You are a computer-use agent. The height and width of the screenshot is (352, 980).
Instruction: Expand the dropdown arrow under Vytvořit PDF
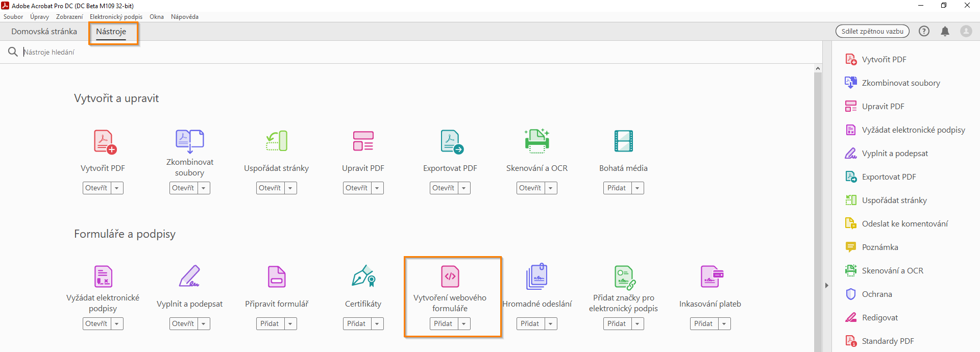click(x=117, y=188)
